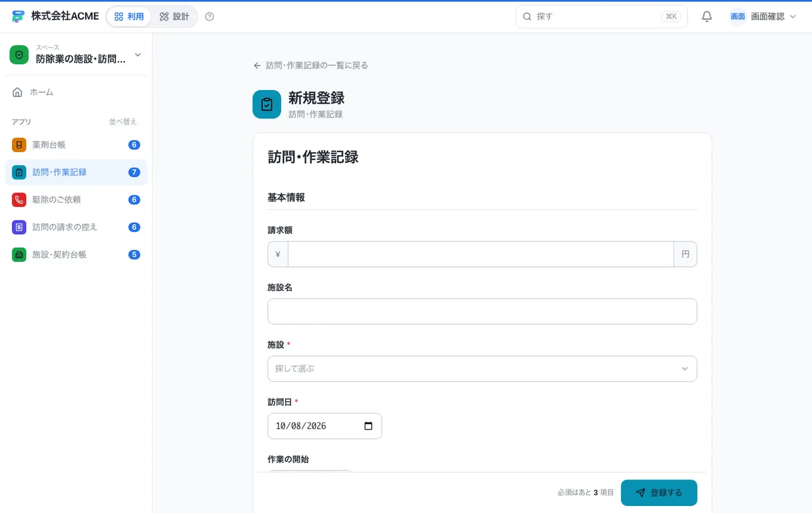Click the ホーム house icon

point(18,92)
